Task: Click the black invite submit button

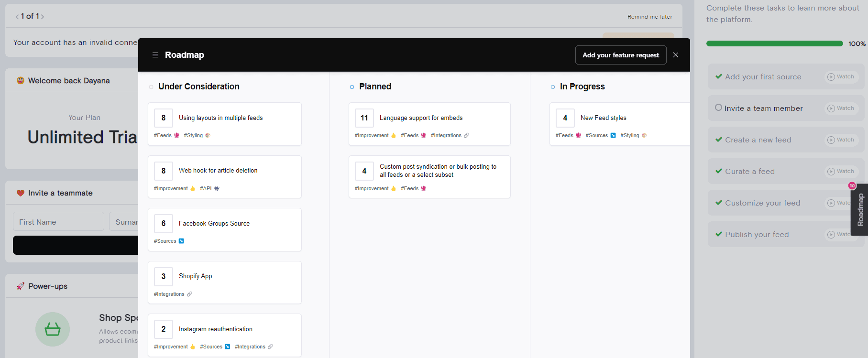Action: 76,245
